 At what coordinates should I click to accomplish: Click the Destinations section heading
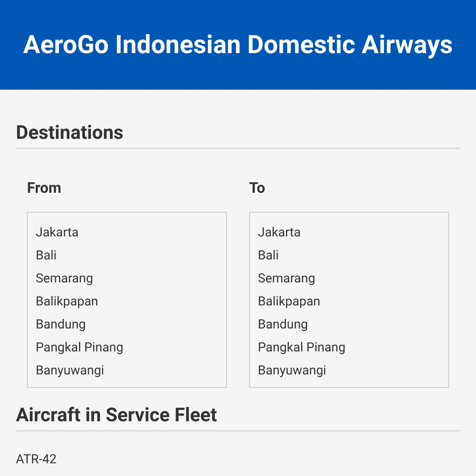pos(70,132)
